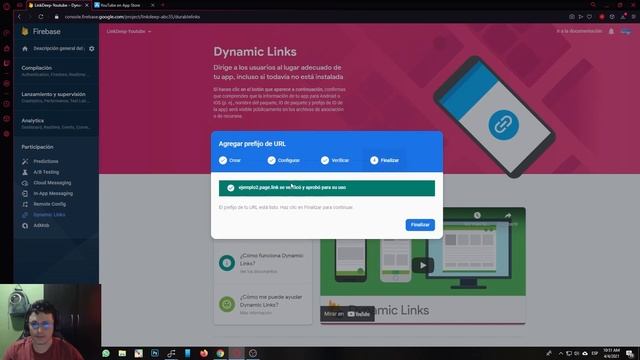The image size is (640, 360).
Task: Open Photoshop from the taskbar
Action: [x=155, y=353]
